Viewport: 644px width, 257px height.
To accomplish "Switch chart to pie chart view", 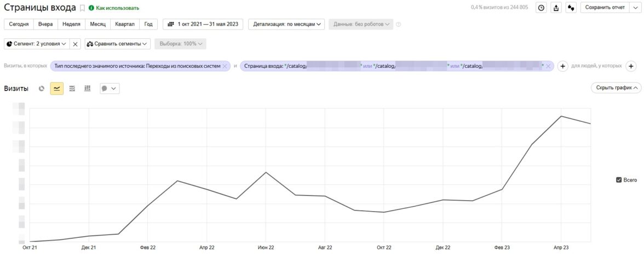I will click(41, 89).
